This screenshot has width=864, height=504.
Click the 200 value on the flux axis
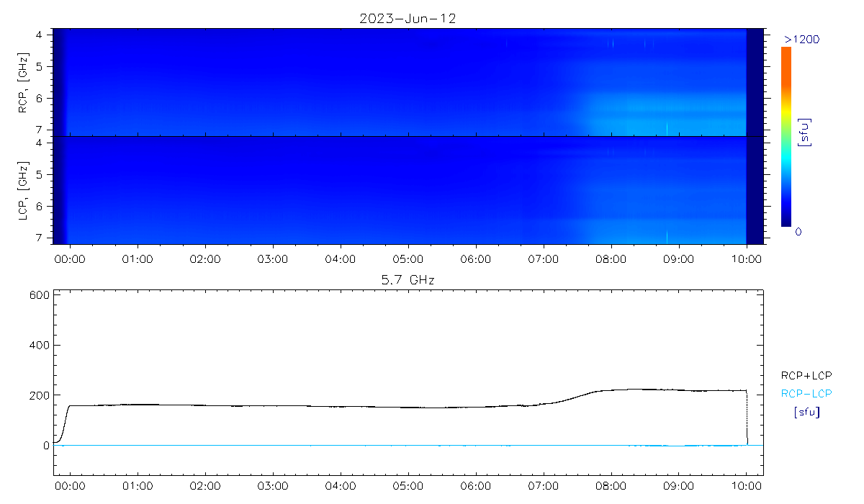click(x=40, y=395)
